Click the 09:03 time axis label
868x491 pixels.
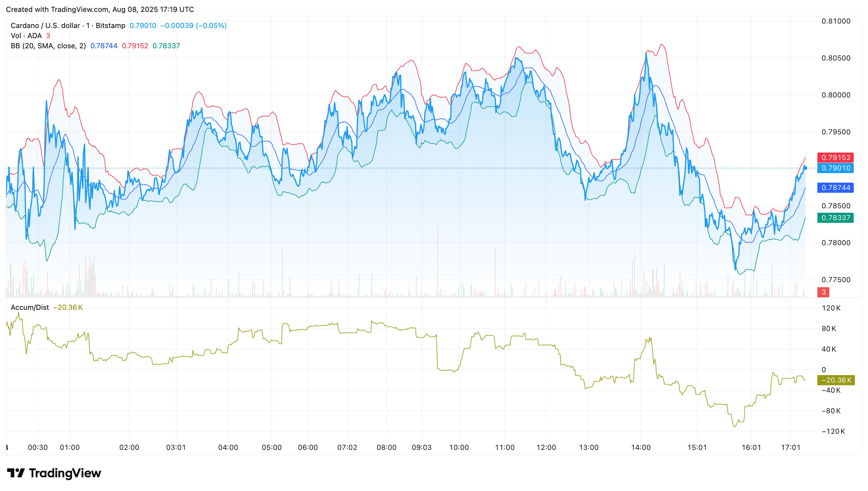click(x=422, y=448)
